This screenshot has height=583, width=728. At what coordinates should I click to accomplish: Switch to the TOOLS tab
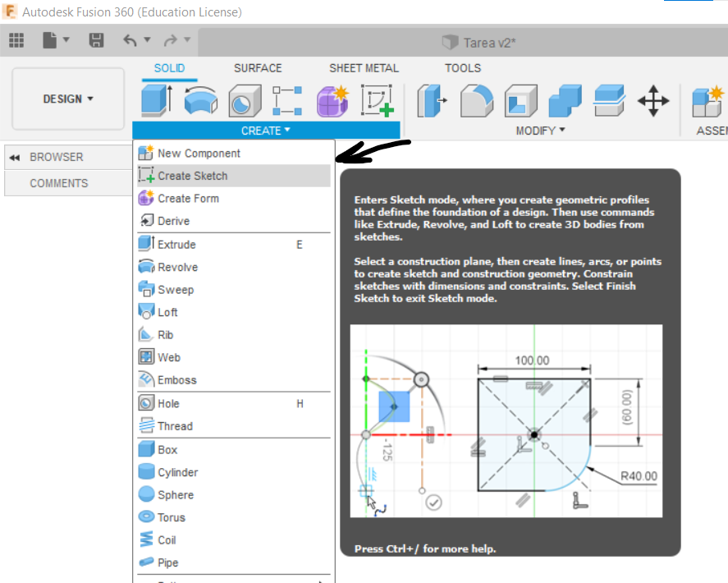463,68
